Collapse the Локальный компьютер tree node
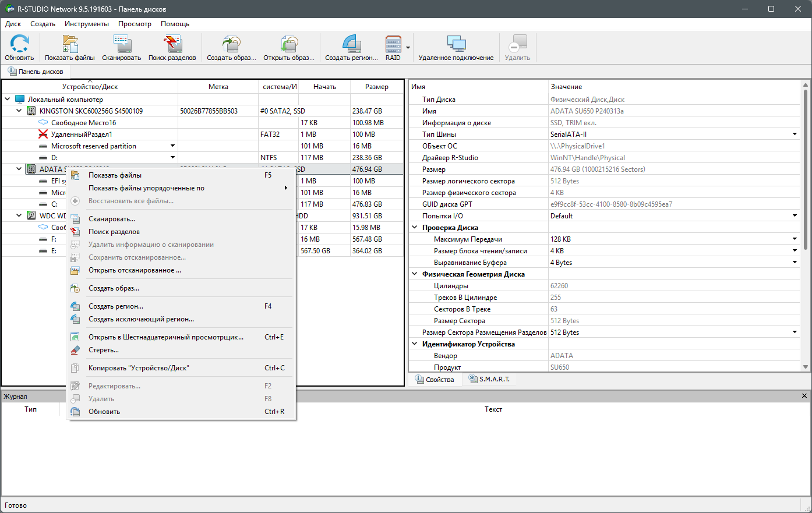812x513 pixels. pos(7,100)
